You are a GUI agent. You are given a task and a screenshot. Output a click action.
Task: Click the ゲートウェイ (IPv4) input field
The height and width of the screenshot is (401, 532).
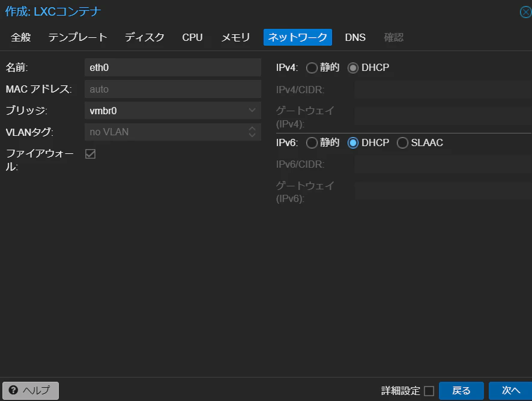[443, 117]
